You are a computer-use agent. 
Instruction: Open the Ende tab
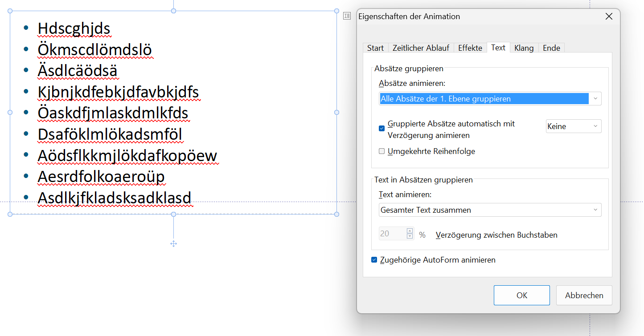pos(551,48)
